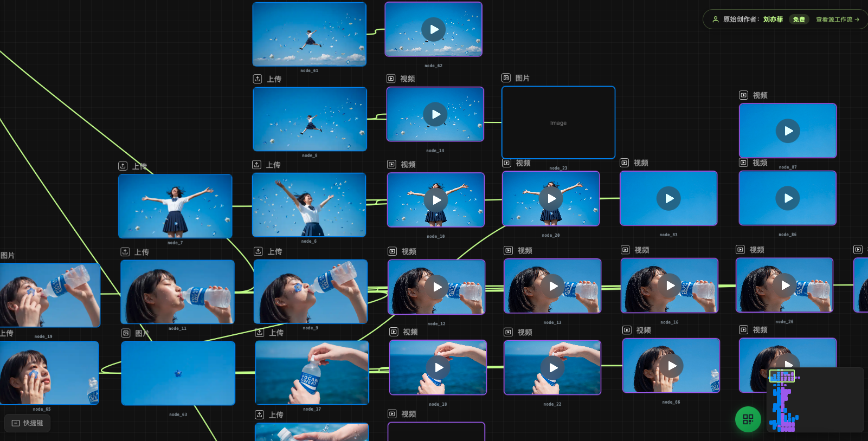Click the video icon above node_87
The width and height of the screenshot is (868, 441).
(x=744, y=95)
